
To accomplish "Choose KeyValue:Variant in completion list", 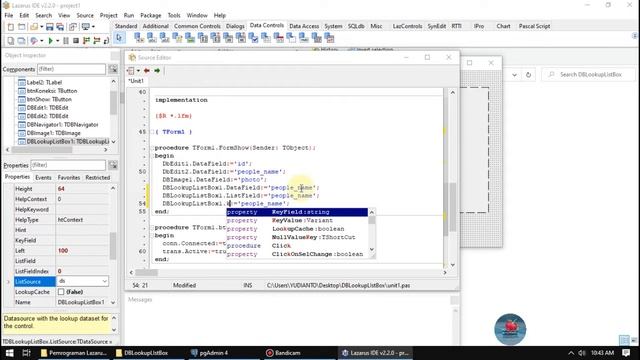I will tap(297, 220).
